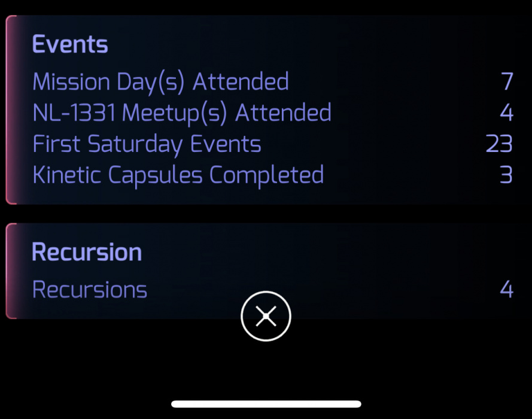
Task: Select the Kinetic Capsules Completed label
Action: click(x=178, y=175)
